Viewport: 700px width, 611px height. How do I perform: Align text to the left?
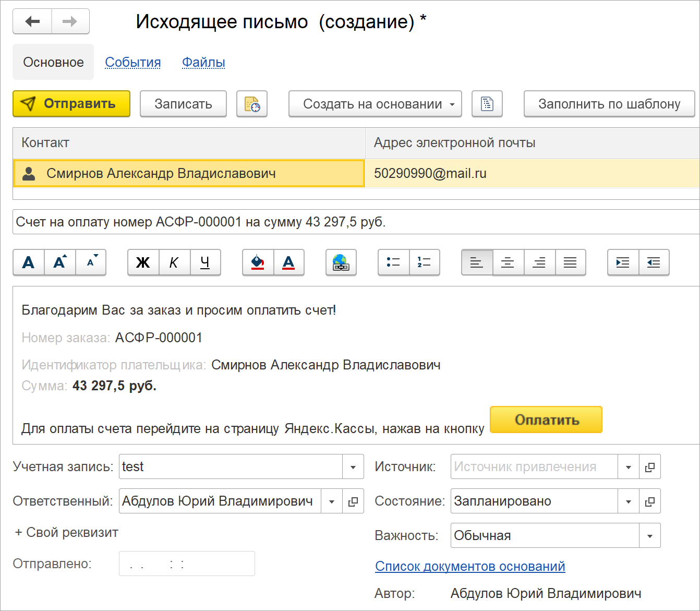(x=477, y=262)
